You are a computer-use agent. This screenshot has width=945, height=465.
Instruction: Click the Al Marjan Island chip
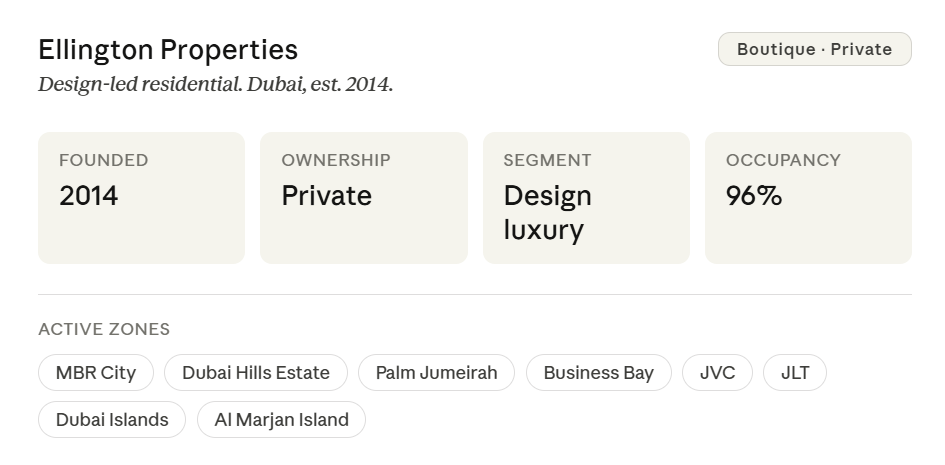point(281,420)
